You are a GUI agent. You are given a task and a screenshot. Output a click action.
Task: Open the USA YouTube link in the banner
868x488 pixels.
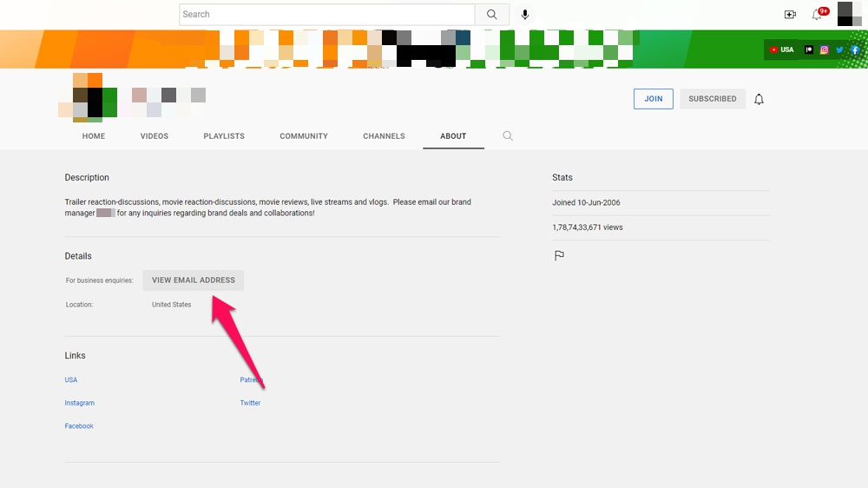point(782,49)
